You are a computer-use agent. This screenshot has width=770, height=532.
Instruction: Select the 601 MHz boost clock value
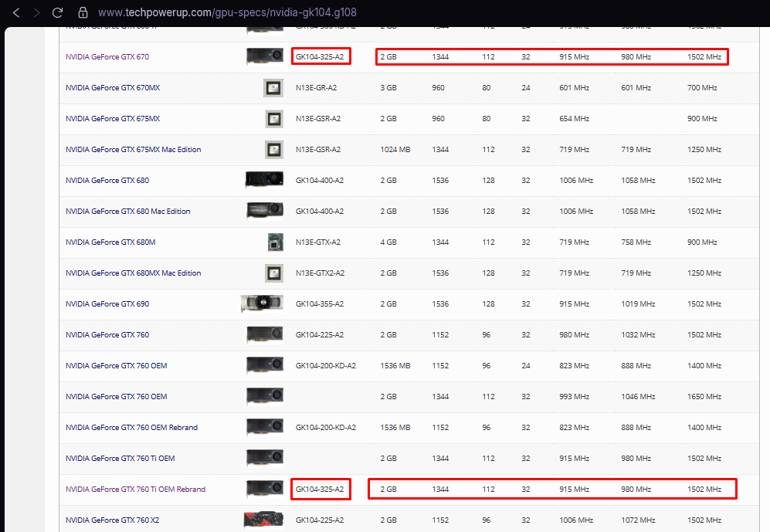pos(636,88)
